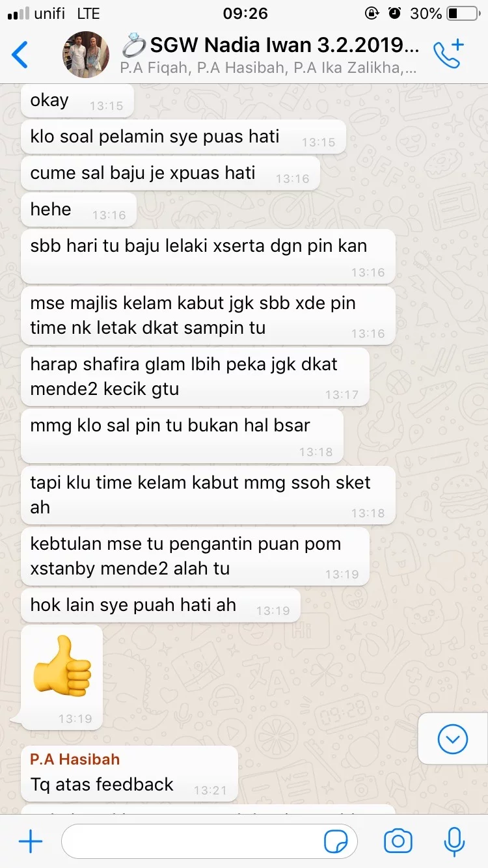
Task: Select the 'Tq atas feedback' message
Action: tap(129, 774)
